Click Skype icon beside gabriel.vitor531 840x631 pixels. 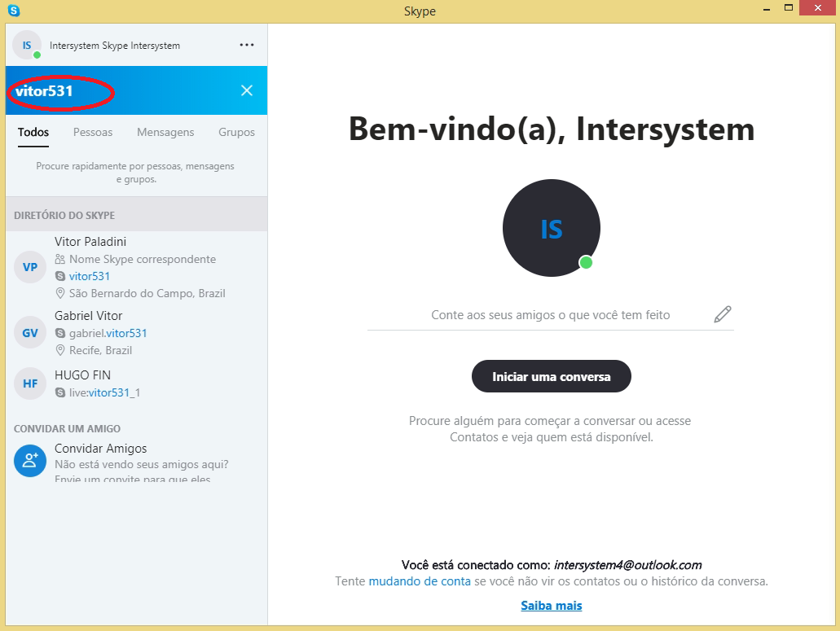click(60, 333)
